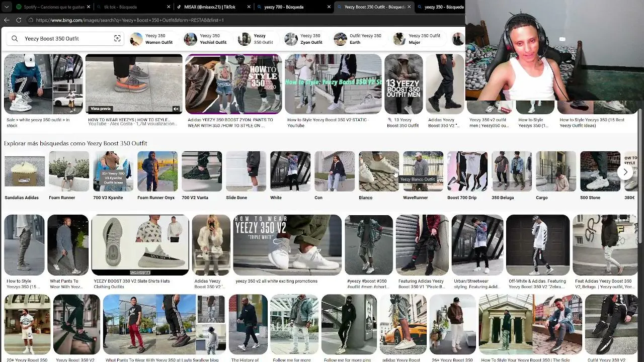Open the tab search dropdown arrow
This screenshot has width=644, height=362.
[6, 7]
